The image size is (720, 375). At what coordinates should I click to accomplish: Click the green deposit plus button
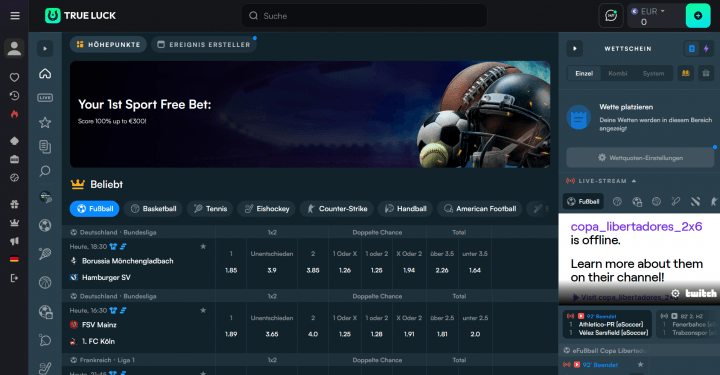[698, 16]
